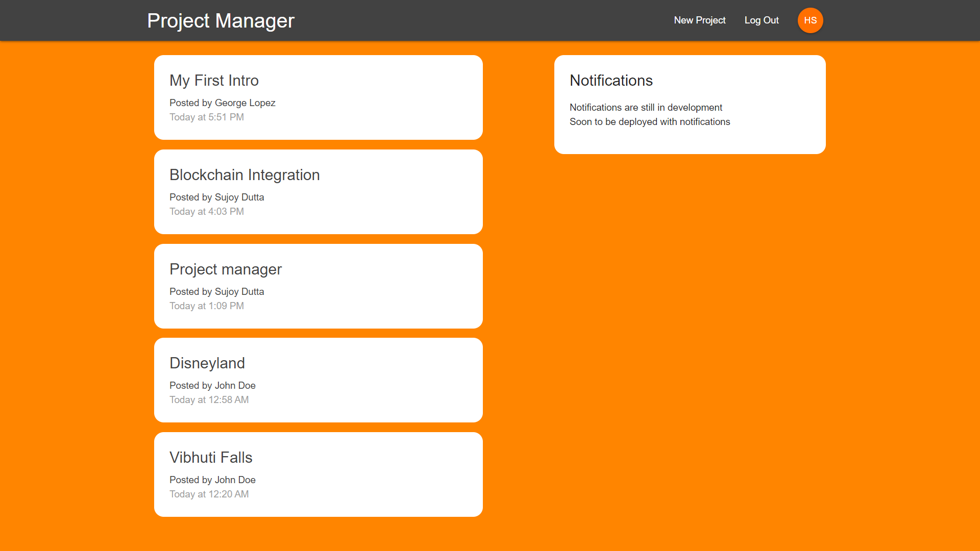Open the My First Intro project
The height and width of the screenshot is (551, 980).
[x=214, y=81]
